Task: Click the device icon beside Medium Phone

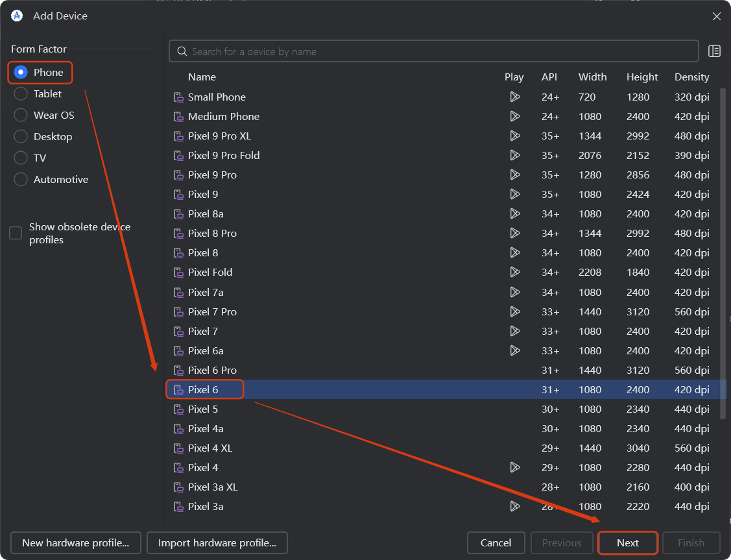Action: [178, 117]
